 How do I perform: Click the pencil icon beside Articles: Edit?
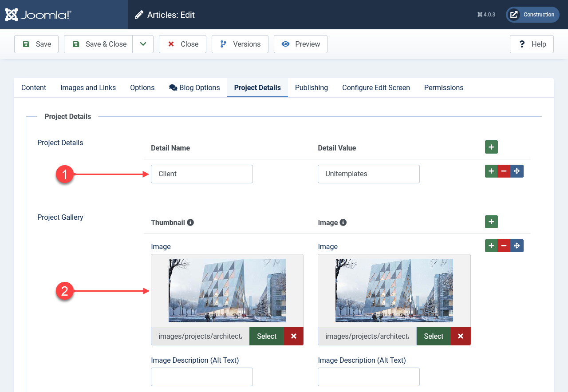(139, 15)
